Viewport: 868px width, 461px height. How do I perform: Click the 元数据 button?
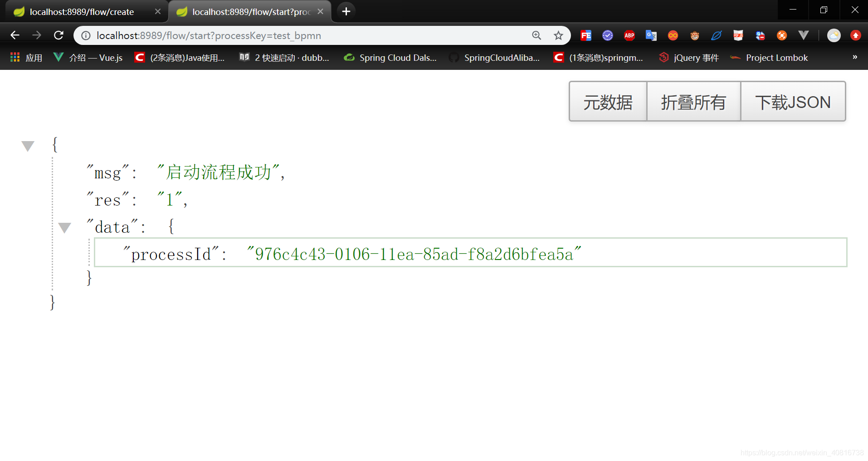(x=607, y=102)
